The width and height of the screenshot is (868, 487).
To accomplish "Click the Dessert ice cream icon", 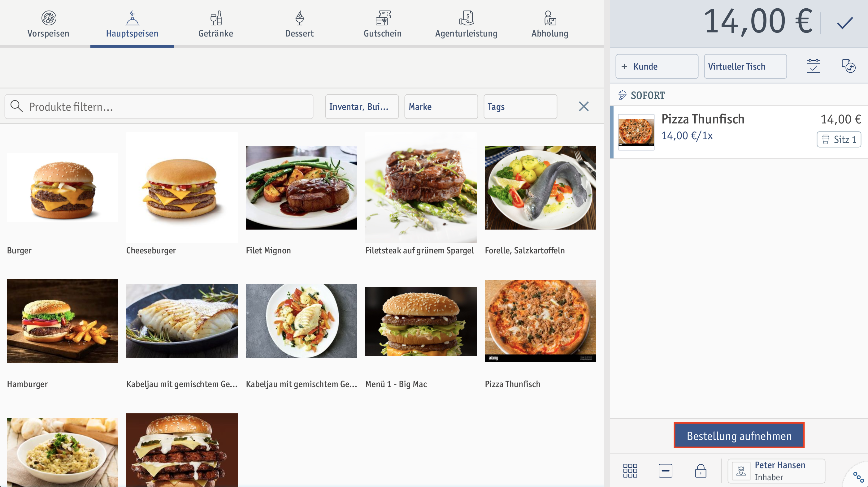I will click(299, 18).
